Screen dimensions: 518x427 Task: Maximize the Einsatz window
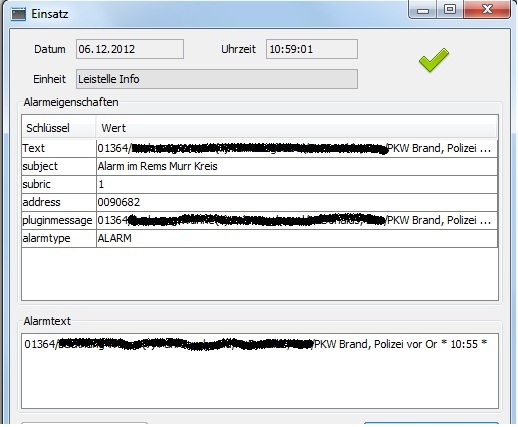click(x=450, y=10)
